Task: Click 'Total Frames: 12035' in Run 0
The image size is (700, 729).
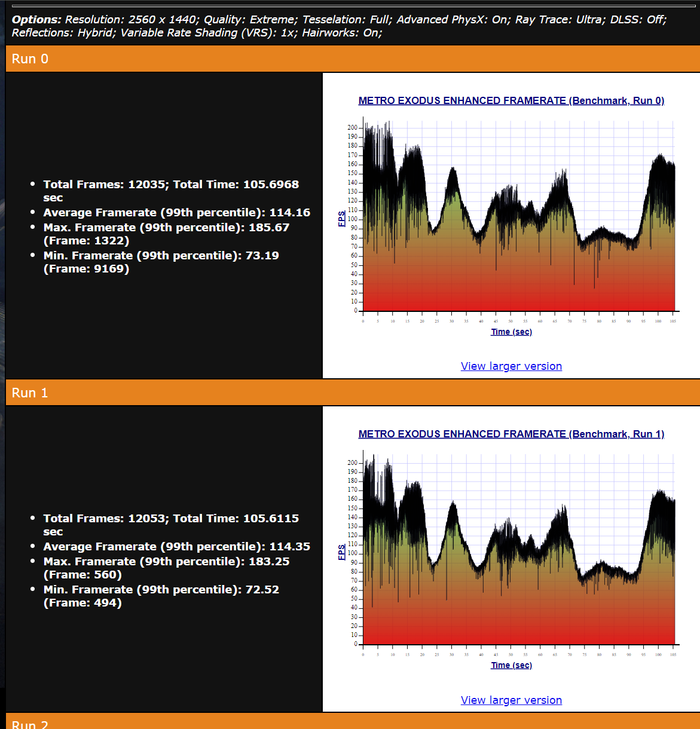Action: (171, 191)
